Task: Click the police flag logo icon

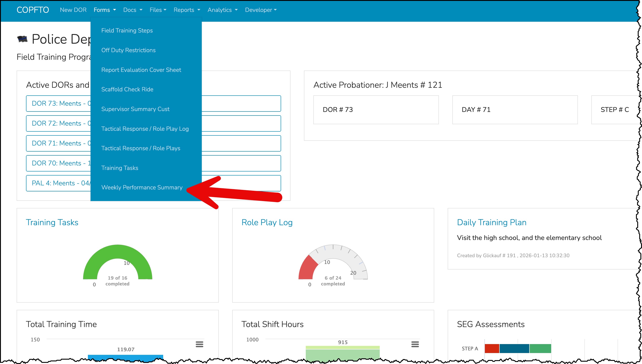Action: 22,39
